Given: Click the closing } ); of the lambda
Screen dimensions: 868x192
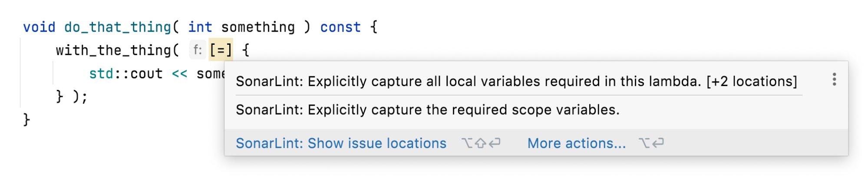Looking at the screenshot, I should 72,96.
